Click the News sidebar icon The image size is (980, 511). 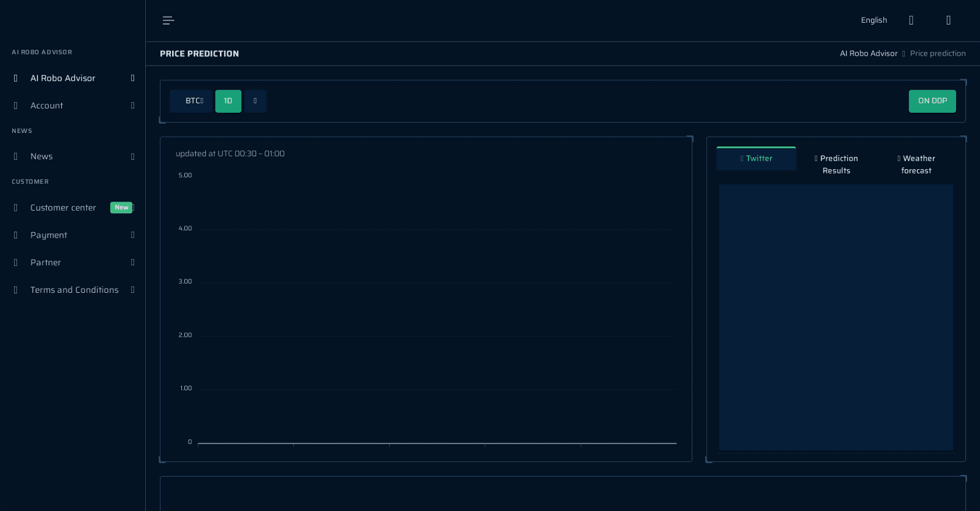pyautogui.click(x=15, y=156)
